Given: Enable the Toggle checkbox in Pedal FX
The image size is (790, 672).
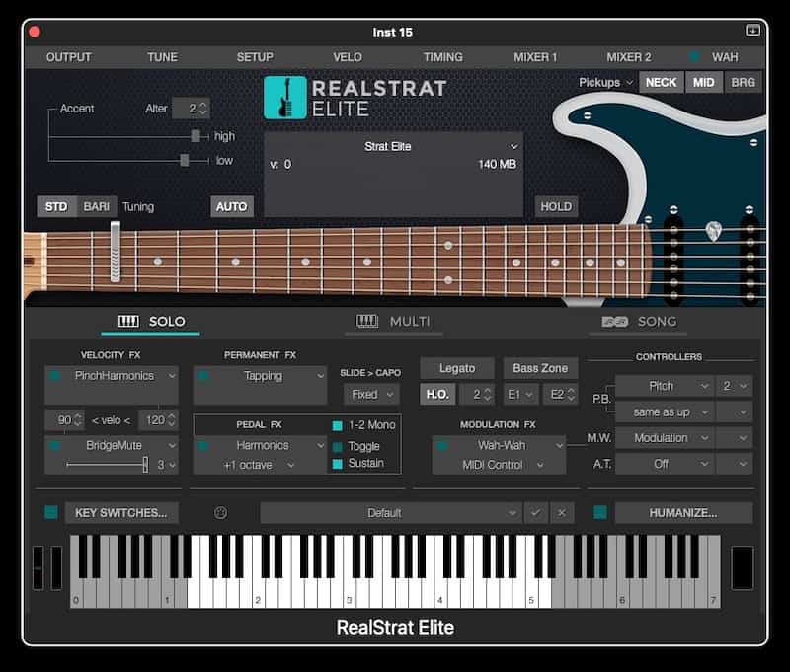Looking at the screenshot, I should tap(338, 446).
